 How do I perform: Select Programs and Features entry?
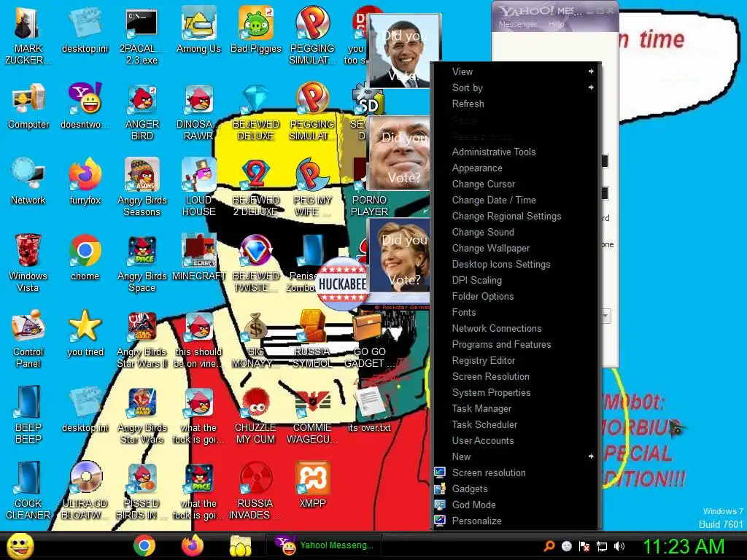click(x=516, y=344)
